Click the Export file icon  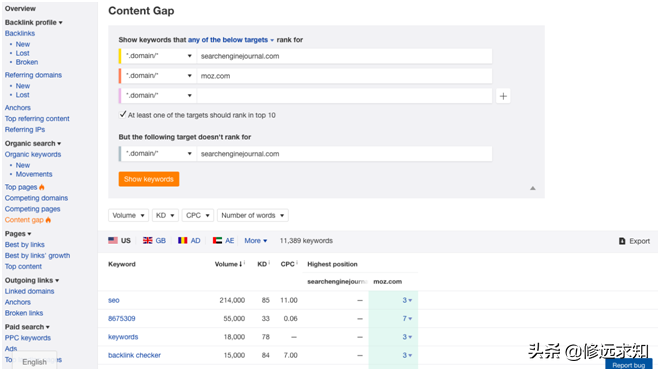pyautogui.click(x=622, y=241)
